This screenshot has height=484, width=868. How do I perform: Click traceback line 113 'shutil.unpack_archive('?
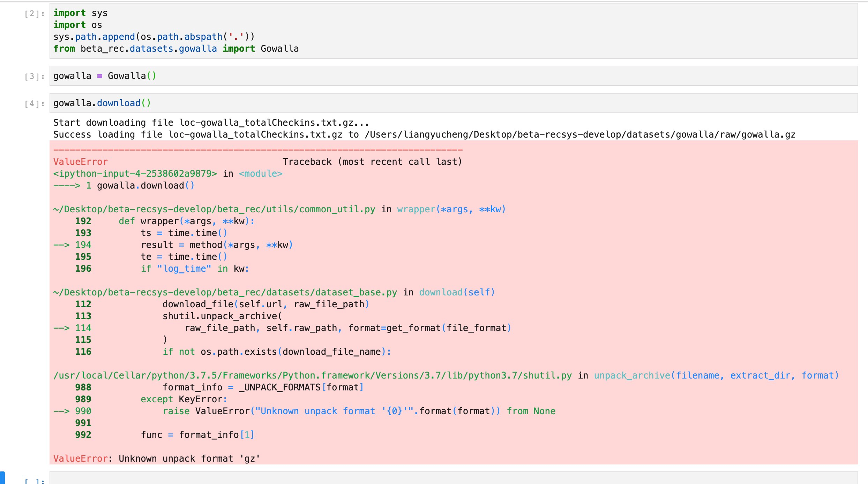click(x=179, y=316)
